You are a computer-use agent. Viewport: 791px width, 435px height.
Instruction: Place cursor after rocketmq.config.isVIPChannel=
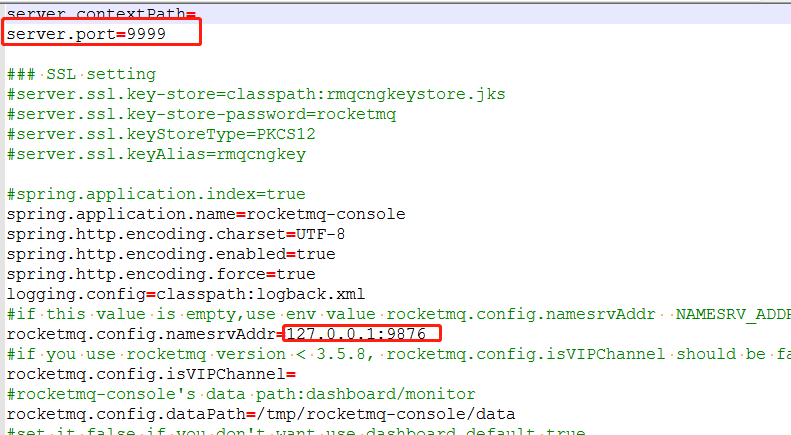[x=297, y=374]
